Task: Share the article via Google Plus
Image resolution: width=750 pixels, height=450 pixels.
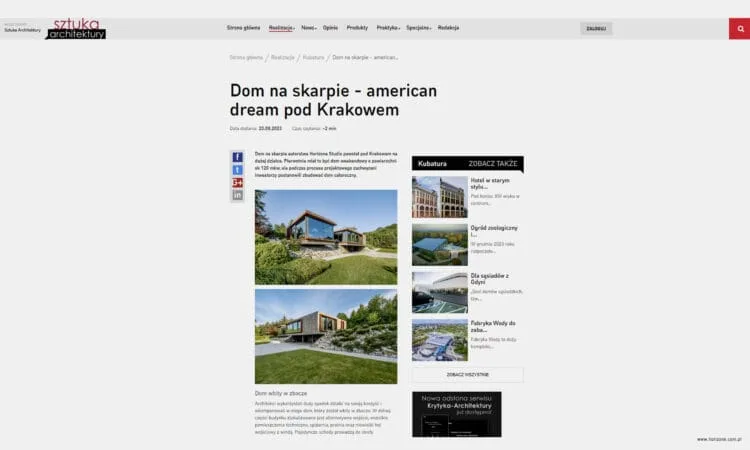Action: (238, 182)
